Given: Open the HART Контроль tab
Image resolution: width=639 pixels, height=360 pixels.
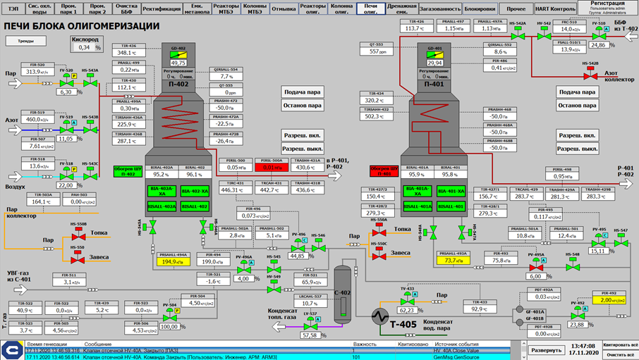Looking at the screenshot, I should (555, 9).
